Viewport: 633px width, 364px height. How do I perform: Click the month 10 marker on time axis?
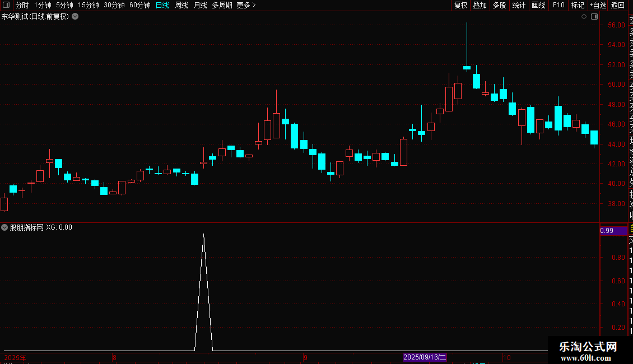[507, 357]
